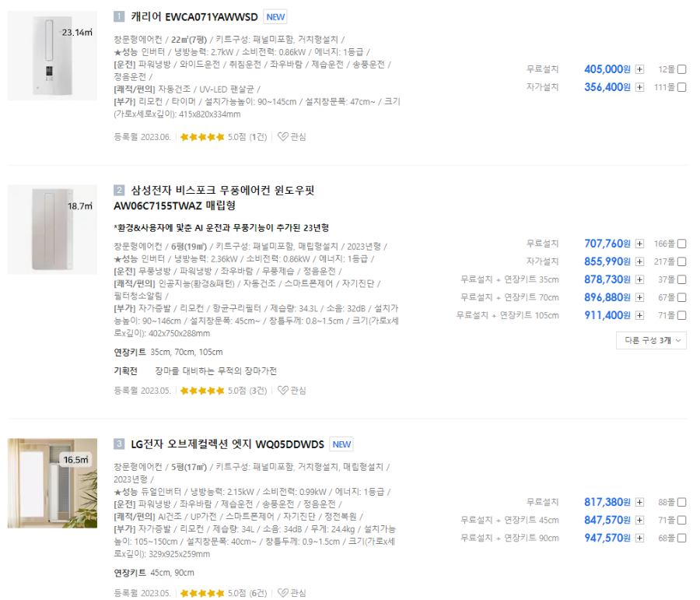
Task: Click the + icon beside the 356,400원 자가설치 price
Action: point(639,87)
